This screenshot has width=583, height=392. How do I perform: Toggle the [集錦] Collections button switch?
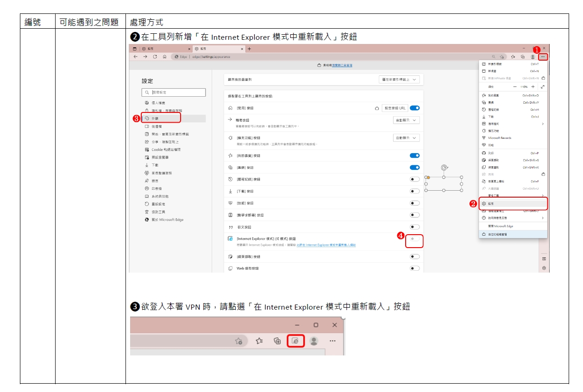[x=414, y=168]
